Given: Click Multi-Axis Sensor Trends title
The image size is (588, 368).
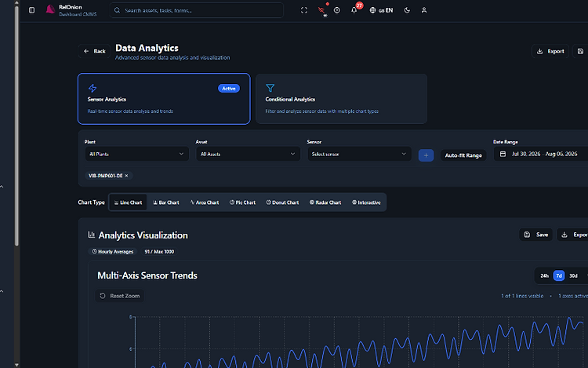Looking at the screenshot, I should click(x=147, y=275).
